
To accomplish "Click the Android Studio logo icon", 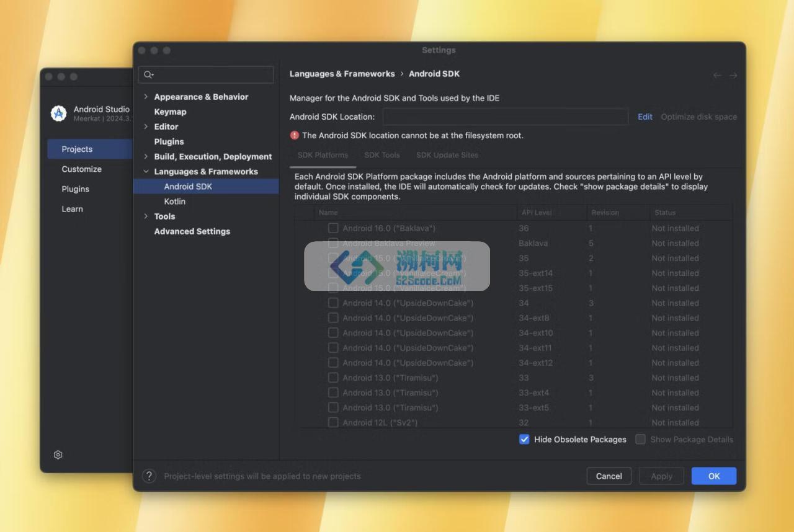I will click(58, 113).
